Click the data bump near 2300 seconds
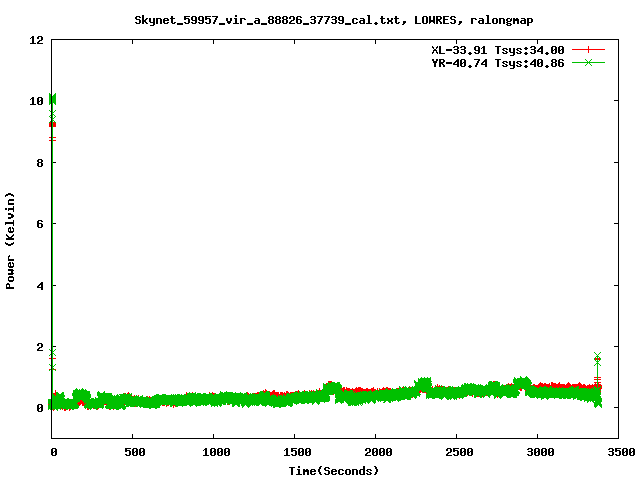Image resolution: width=640 pixels, height=480 pixels. [x=424, y=384]
